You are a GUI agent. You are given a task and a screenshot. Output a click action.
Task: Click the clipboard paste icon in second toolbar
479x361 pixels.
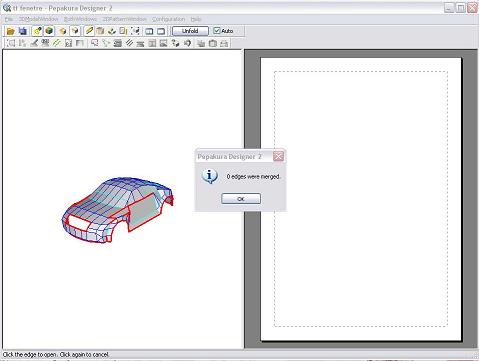tap(213, 43)
